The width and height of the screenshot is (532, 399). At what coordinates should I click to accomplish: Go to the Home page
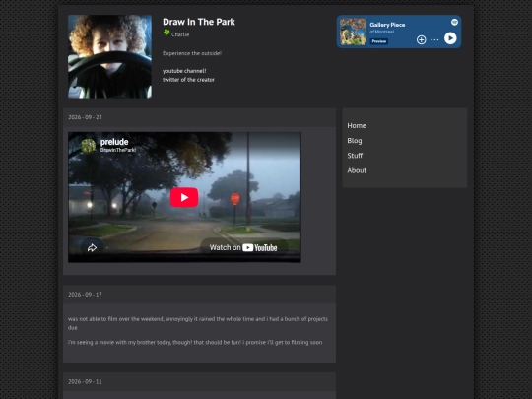(357, 125)
